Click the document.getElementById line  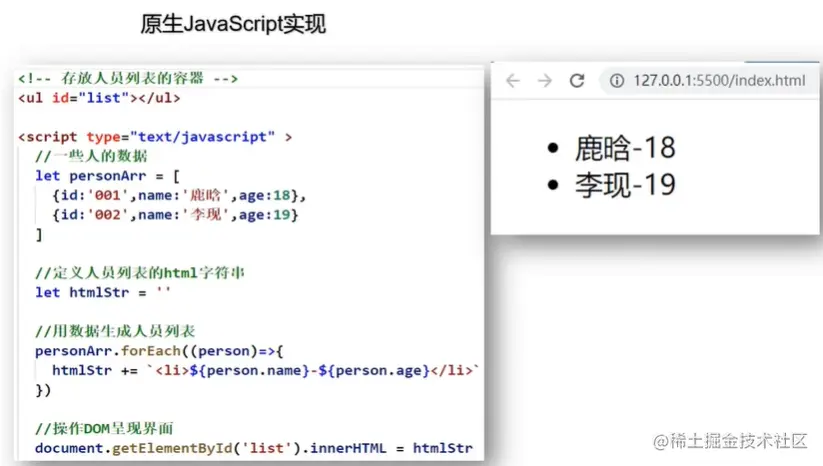(x=254, y=448)
